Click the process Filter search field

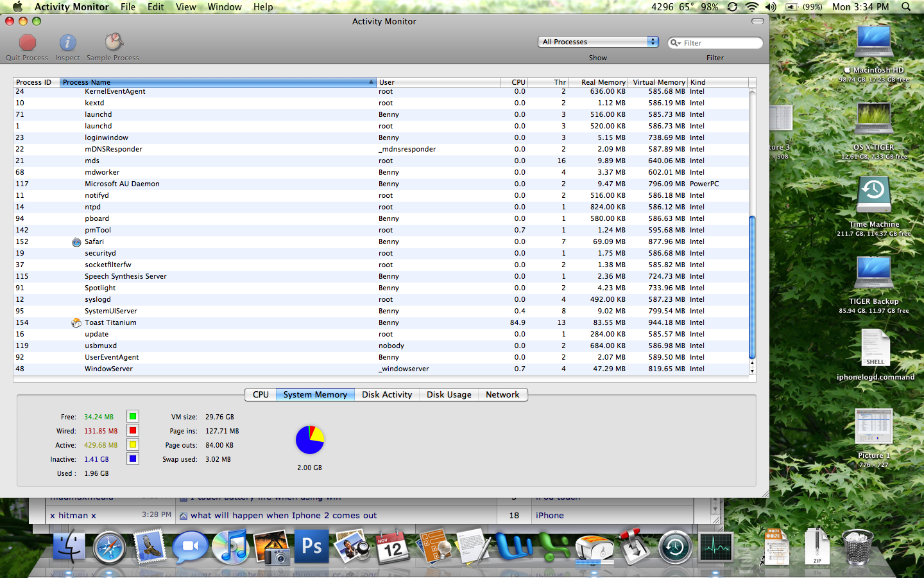715,43
